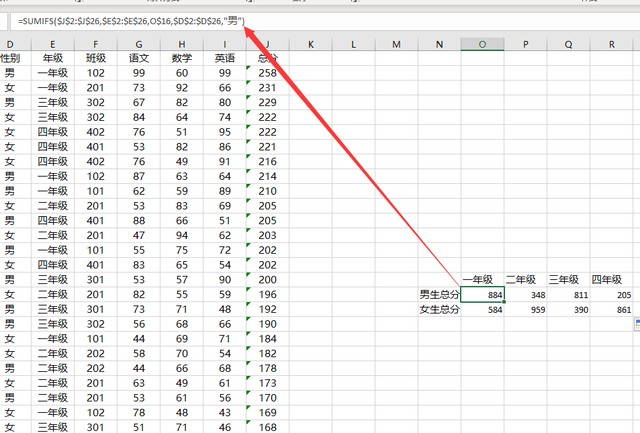Click 二年级 header above 348

(525, 280)
